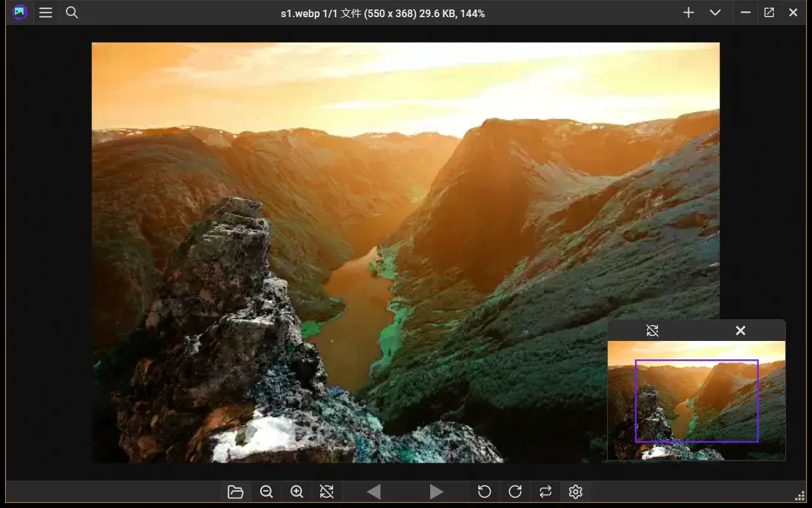Zoom in using the plus magnifier
Viewport: 812px width, 508px height.
296,491
